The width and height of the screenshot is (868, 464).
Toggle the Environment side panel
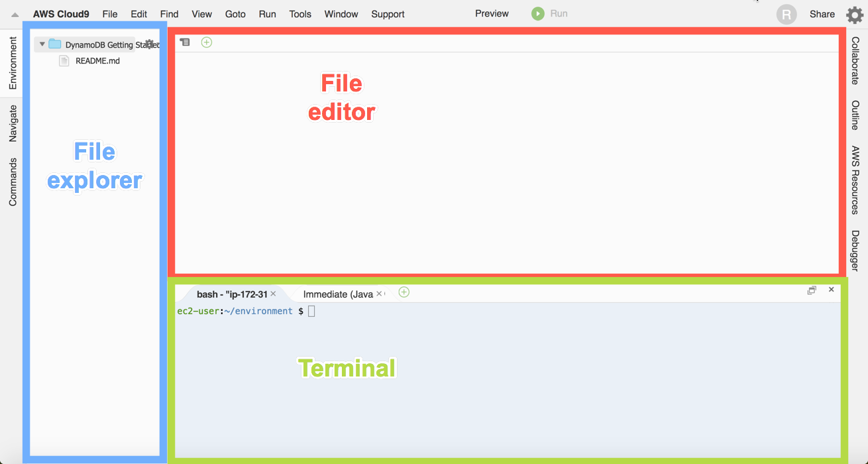tap(13, 63)
